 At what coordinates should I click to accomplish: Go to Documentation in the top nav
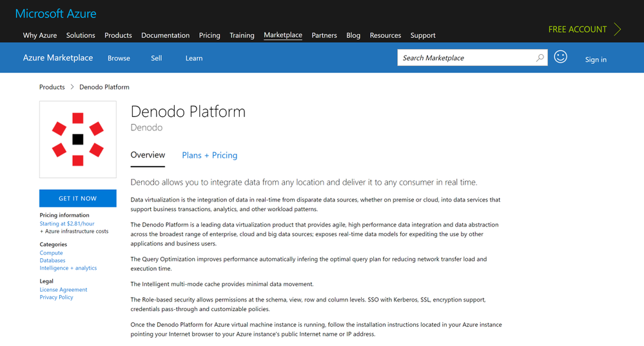point(166,36)
